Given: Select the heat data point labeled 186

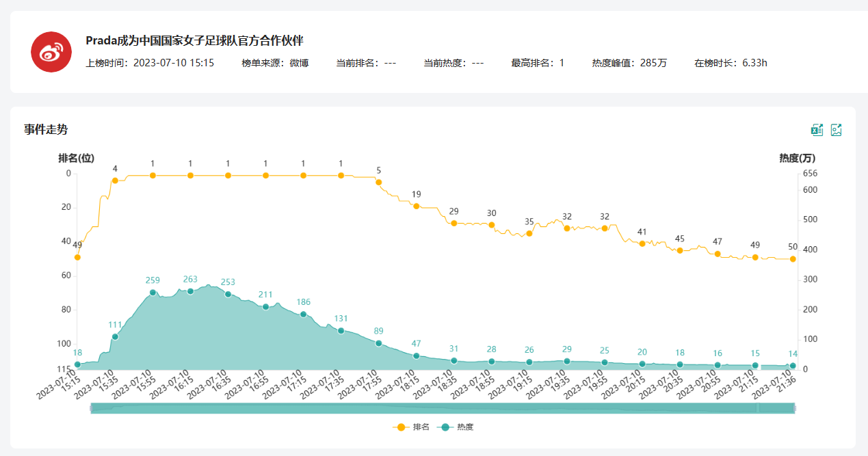Looking at the screenshot, I should [x=303, y=314].
